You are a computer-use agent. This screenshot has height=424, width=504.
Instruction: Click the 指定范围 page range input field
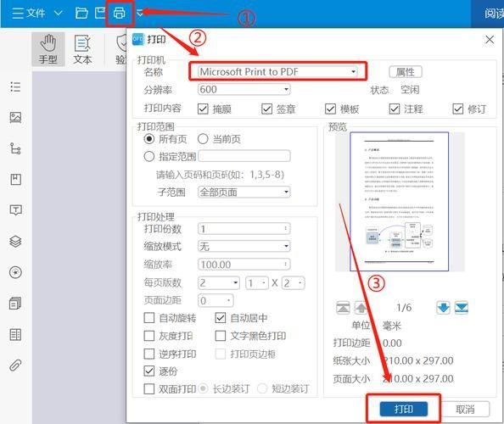[244, 156]
